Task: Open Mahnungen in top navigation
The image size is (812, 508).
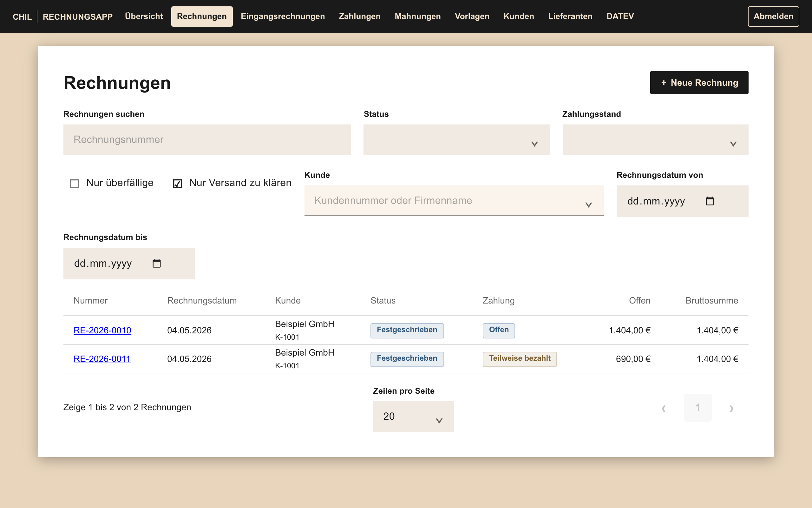Action: pos(417,16)
